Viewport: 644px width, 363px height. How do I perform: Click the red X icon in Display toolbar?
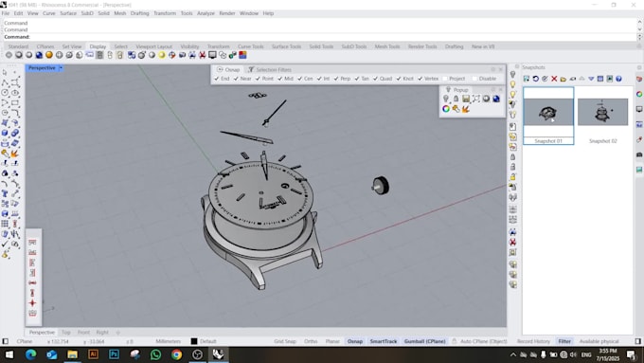[202, 55]
